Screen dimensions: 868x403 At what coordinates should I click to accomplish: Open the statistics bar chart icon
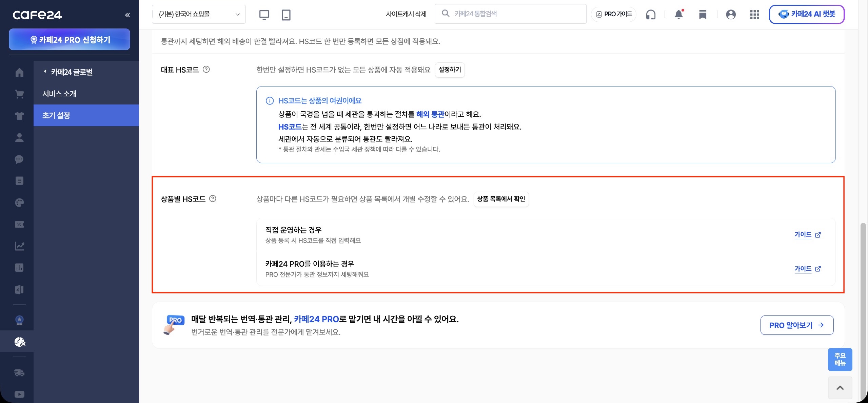19,268
